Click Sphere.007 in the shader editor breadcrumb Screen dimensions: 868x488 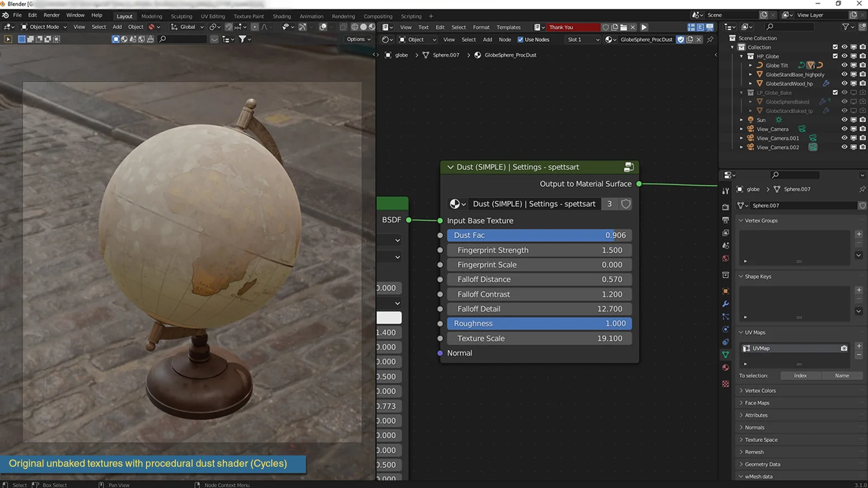[x=445, y=55]
